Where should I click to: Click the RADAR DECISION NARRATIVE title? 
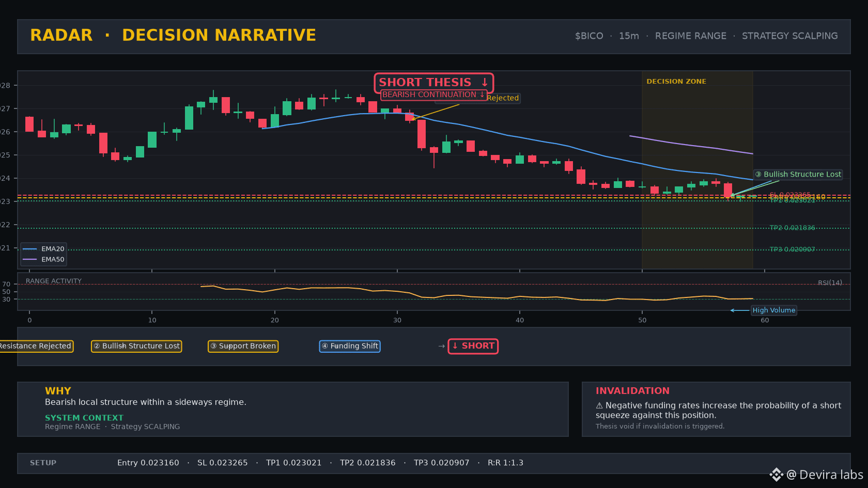pos(173,35)
